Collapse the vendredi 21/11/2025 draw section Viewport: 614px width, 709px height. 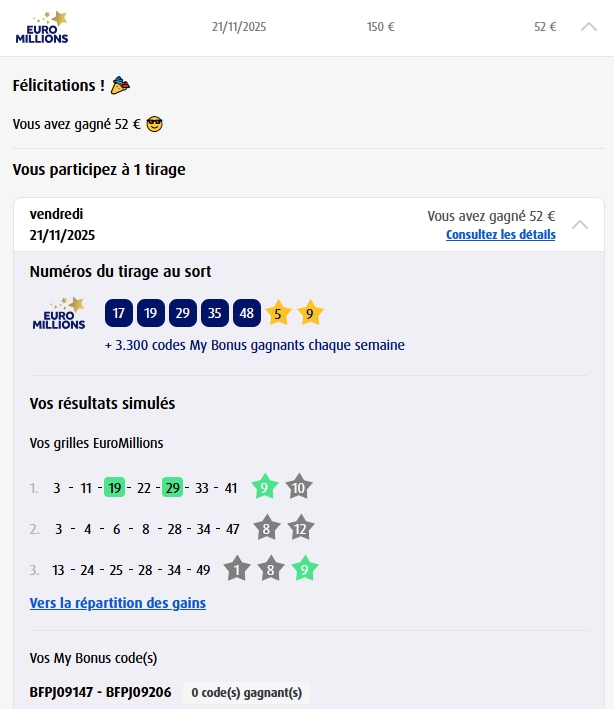tap(579, 224)
